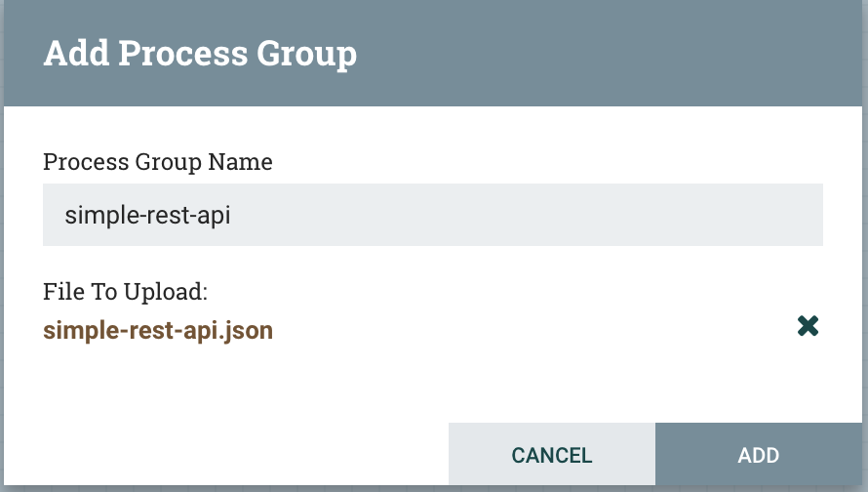The height and width of the screenshot is (492, 868).
Task: Remove the uploaded simple-rest-api.json file
Action: (808, 327)
